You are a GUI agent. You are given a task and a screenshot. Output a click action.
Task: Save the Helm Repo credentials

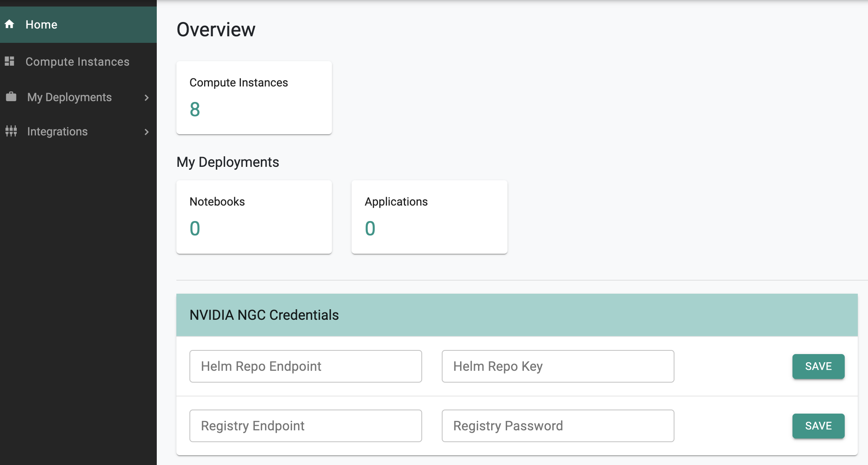click(818, 366)
